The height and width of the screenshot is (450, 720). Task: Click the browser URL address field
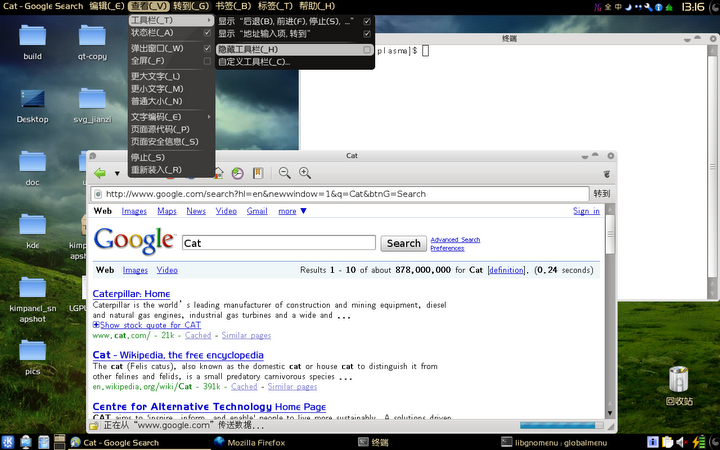click(340, 194)
